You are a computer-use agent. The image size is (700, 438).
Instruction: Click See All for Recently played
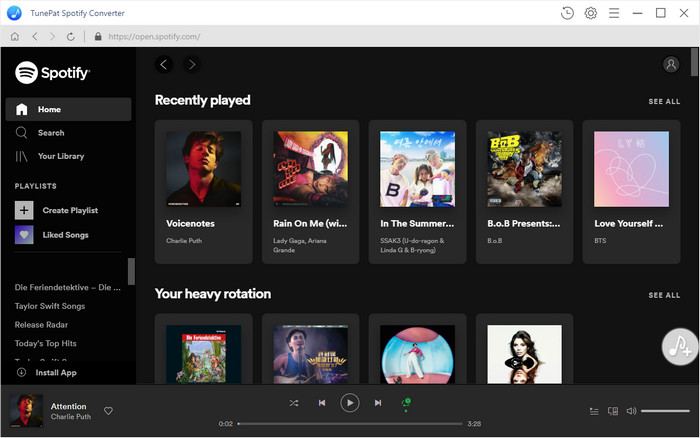664,102
